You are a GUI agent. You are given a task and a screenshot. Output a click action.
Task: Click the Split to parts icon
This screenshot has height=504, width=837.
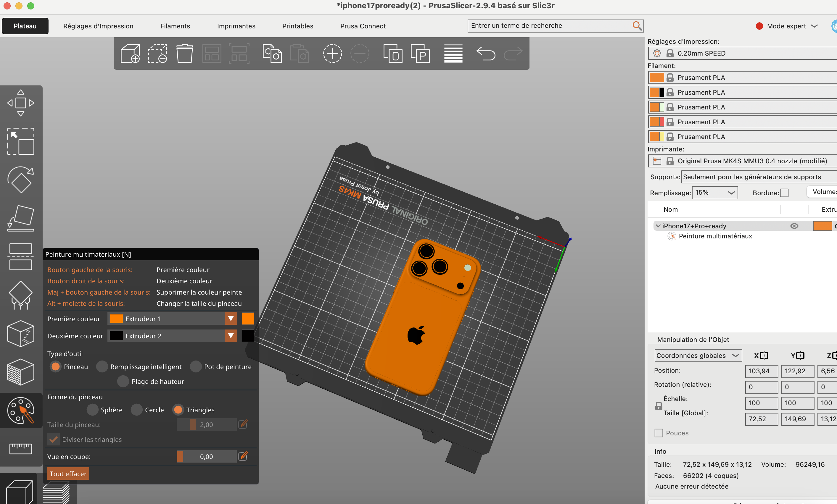coord(420,54)
